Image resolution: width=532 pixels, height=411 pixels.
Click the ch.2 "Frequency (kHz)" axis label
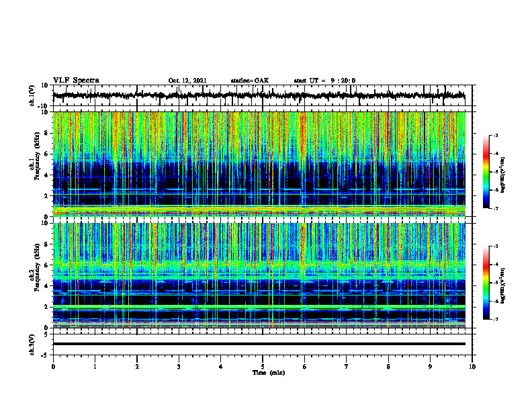point(37,267)
